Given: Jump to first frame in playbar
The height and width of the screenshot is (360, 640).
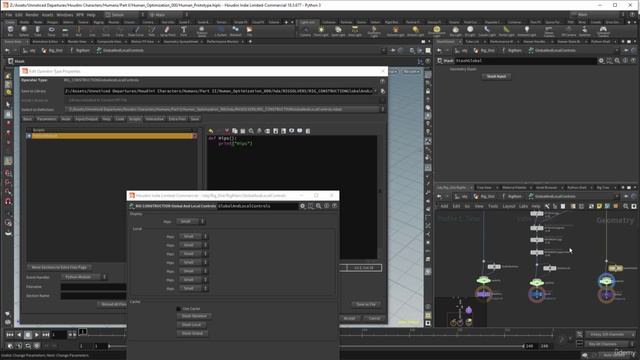Looking at the screenshot, I should point(9,335).
